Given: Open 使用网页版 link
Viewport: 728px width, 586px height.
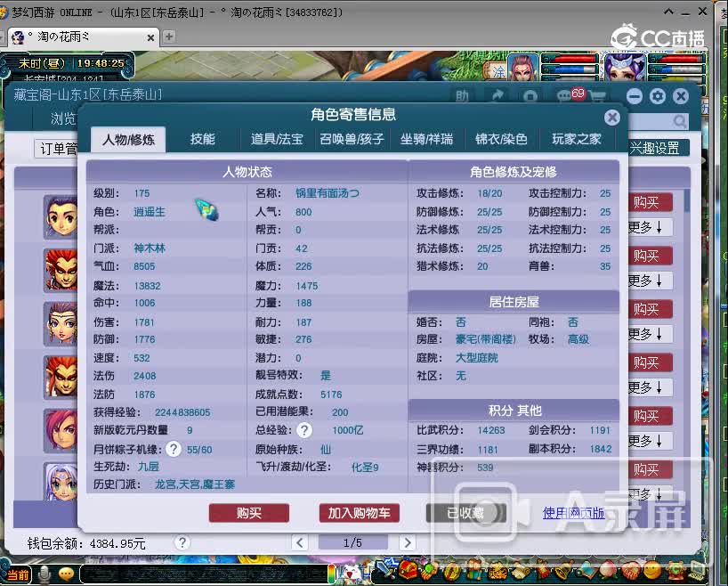Looking at the screenshot, I should [573, 513].
